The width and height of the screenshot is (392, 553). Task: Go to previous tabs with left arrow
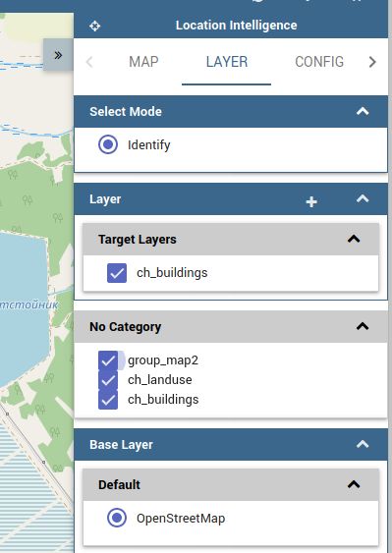[89, 62]
